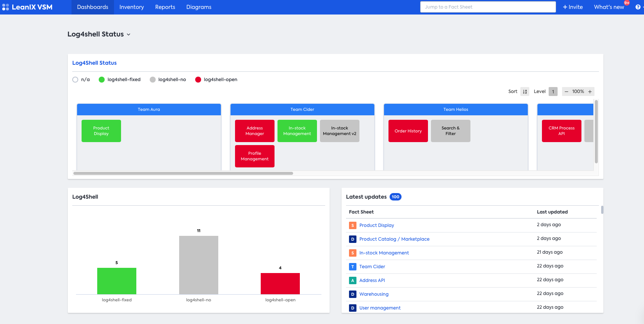Click the In-stock Management S icon
The width and height of the screenshot is (644, 324).
coord(353,253)
